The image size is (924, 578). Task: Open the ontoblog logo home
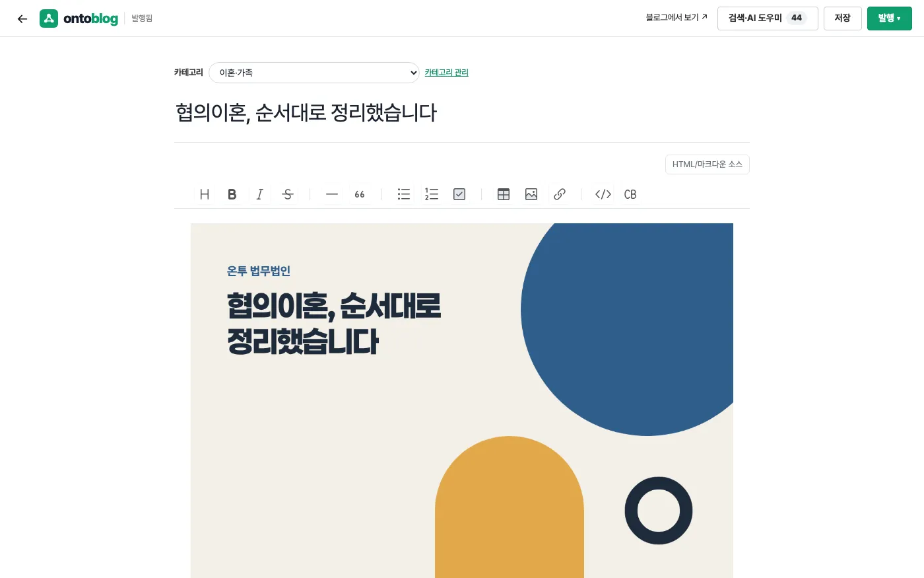tap(79, 18)
